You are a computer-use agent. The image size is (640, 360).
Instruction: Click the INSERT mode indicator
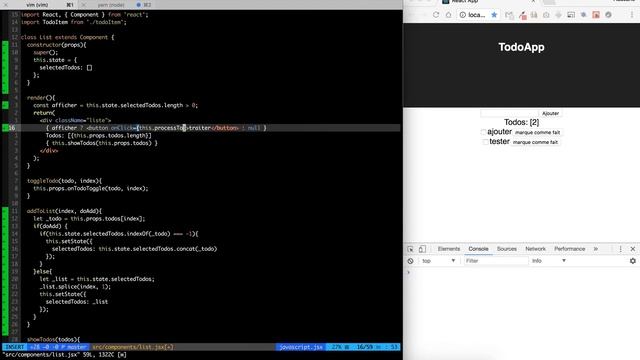(15, 347)
